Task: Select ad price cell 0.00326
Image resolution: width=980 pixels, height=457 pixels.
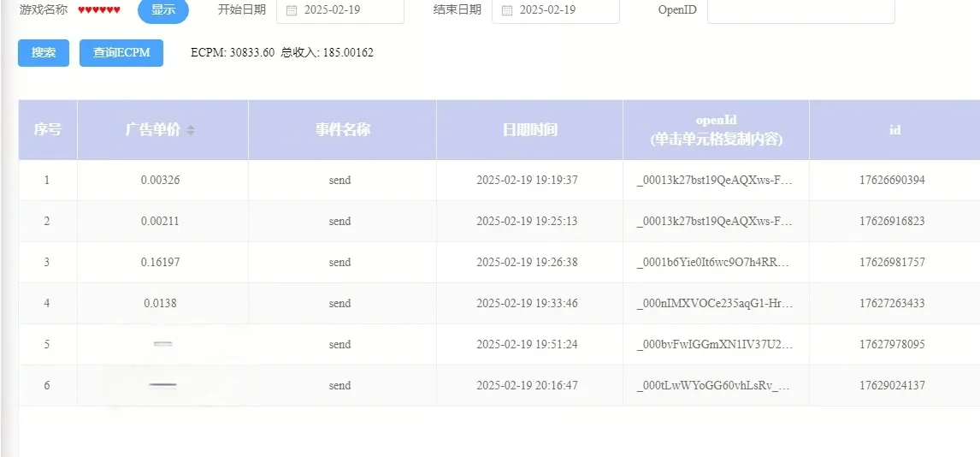Action: pyautogui.click(x=161, y=180)
